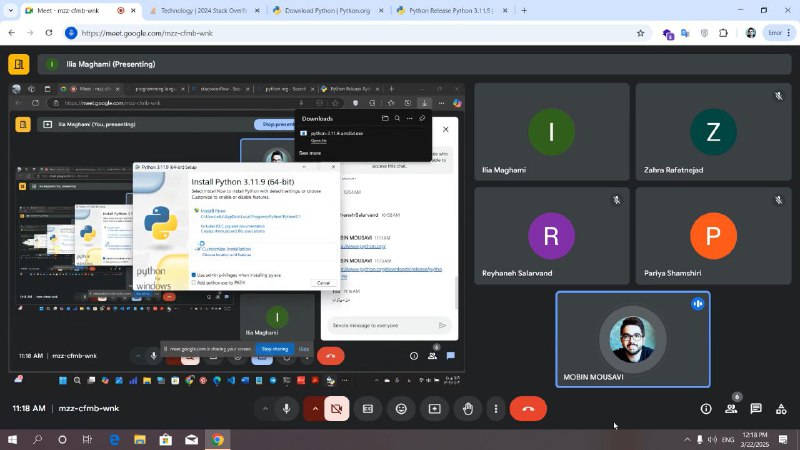Toggle closed captions in Meet
This screenshot has height=450, width=800.
pyautogui.click(x=368, y=409)
